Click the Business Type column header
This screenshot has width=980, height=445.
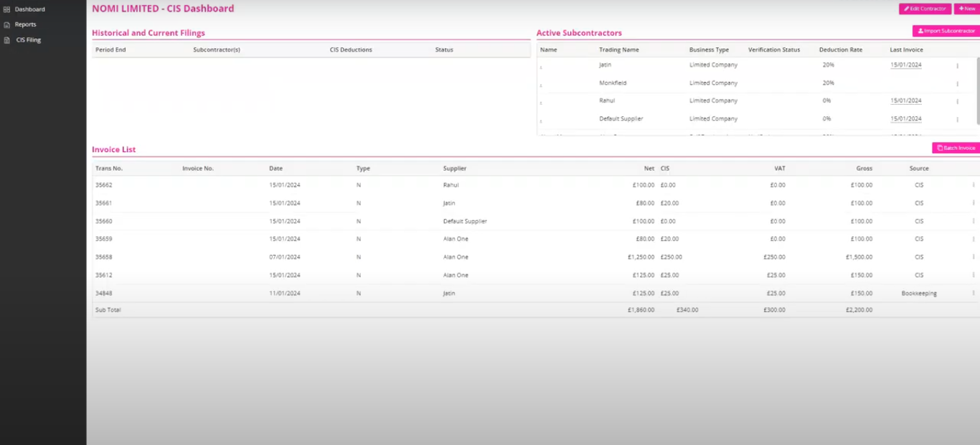[709, 50]
